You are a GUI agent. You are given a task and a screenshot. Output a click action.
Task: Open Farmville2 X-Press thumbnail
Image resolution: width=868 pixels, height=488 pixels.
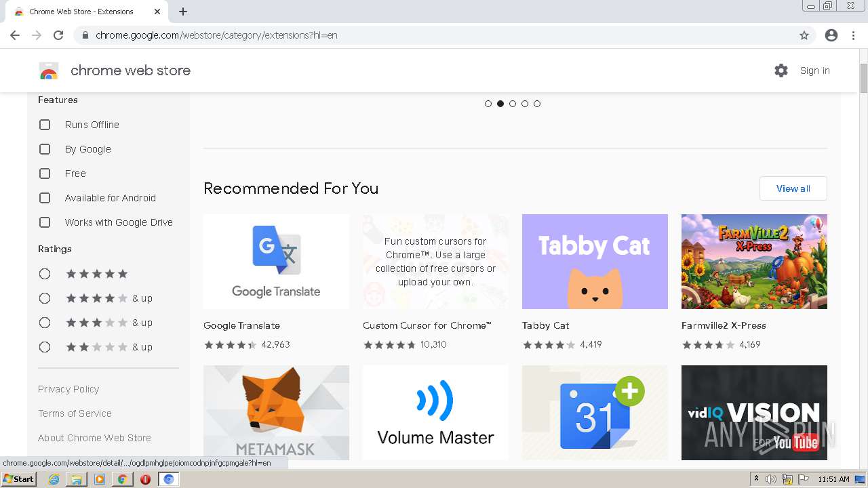[754, 262]
